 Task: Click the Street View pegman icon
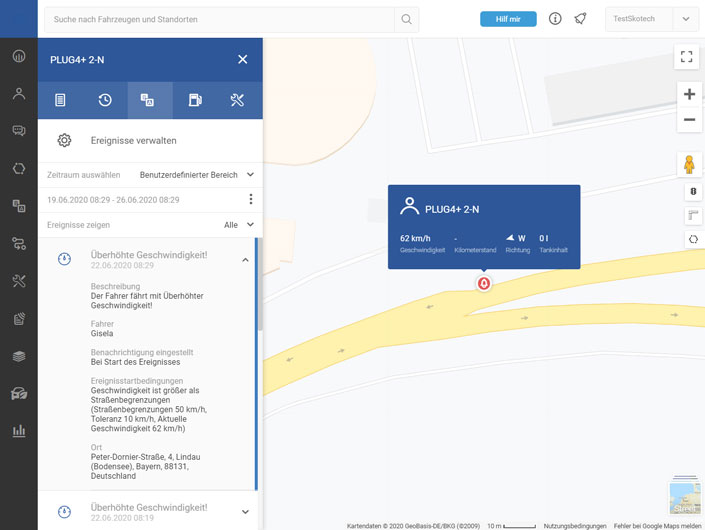click(x=689, y=164)
